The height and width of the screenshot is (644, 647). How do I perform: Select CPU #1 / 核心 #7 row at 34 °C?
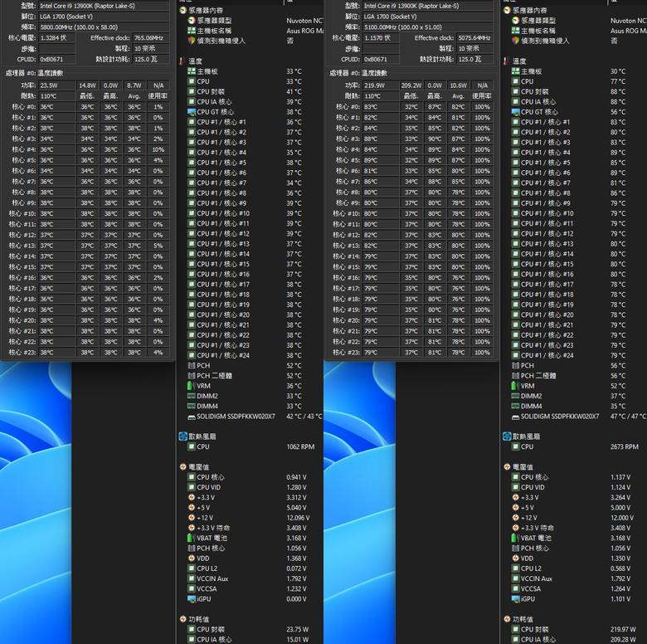pos(251,183)
